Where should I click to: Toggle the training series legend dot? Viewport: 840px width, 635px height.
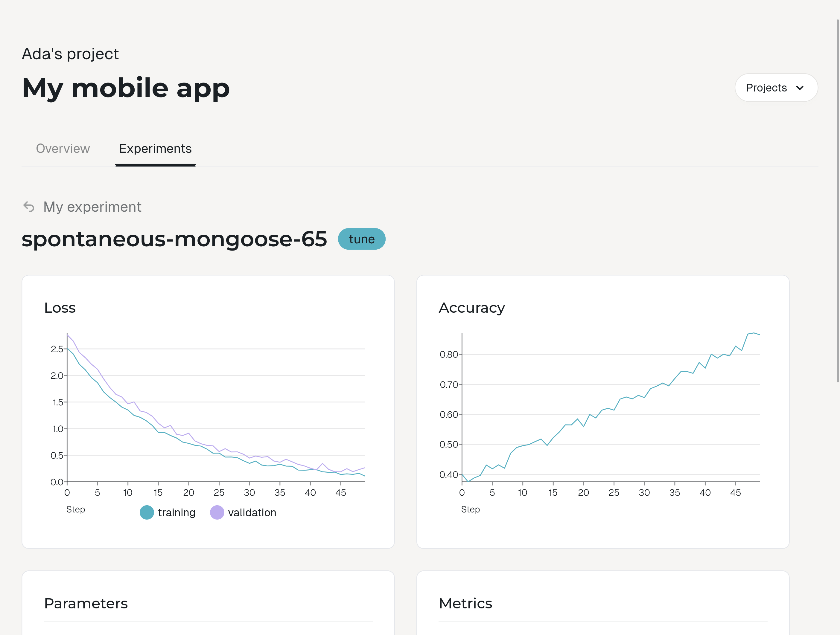147,512
